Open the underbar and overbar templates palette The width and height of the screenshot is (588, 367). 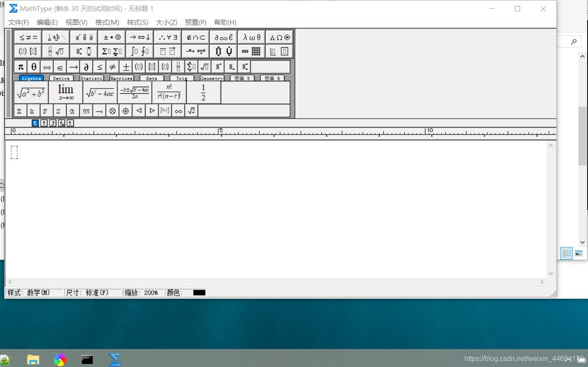(x=168, y=51)
